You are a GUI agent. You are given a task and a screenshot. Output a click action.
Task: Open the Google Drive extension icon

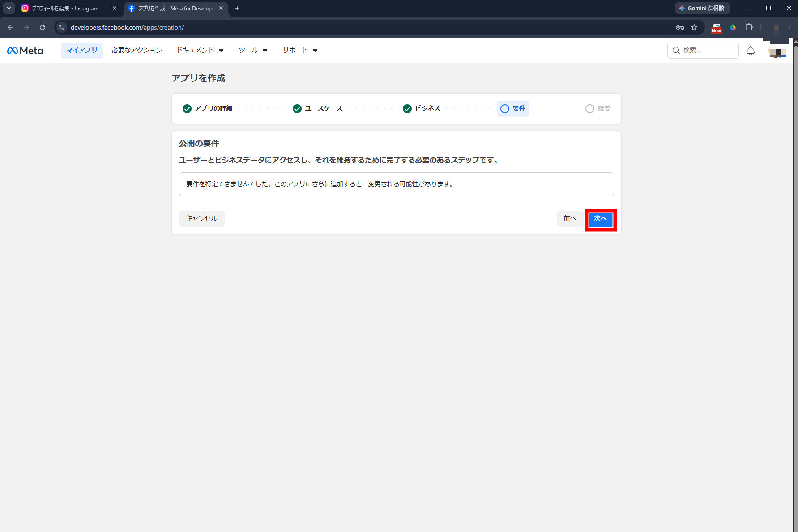click(733, 27)
